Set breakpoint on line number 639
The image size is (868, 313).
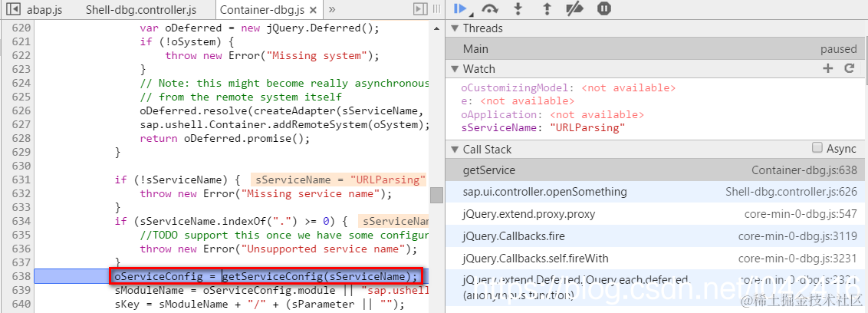[x=21, y=290]
